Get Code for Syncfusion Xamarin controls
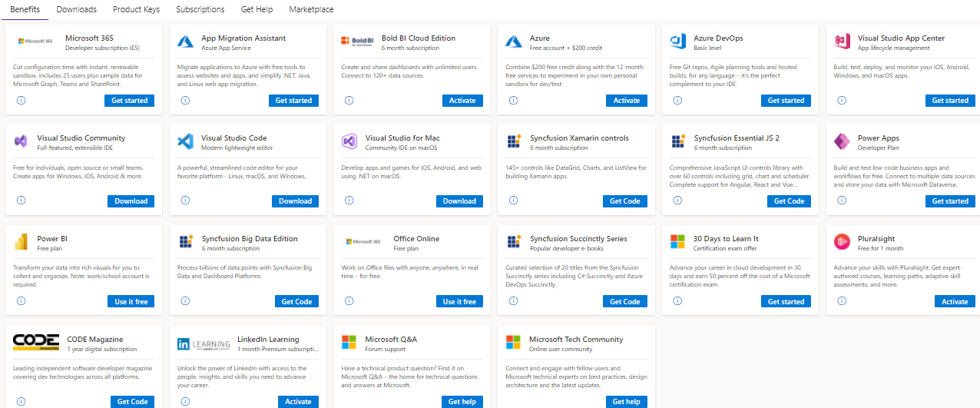This screenshot has height=408, width=980. click(x=625, y=201)
